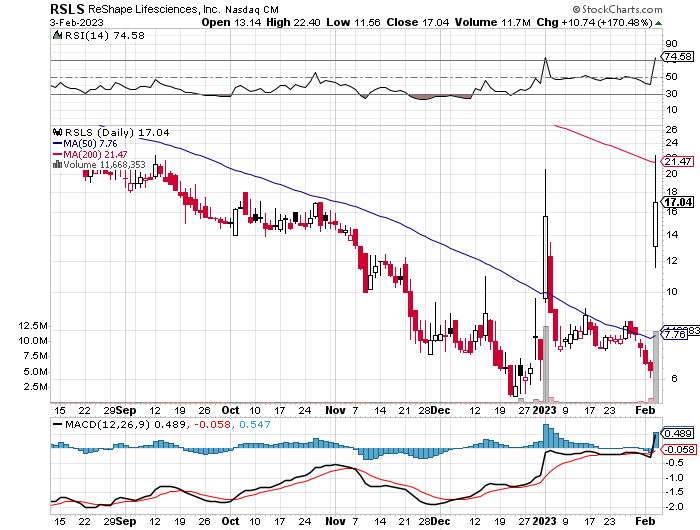The width and height of the screenshot is (700, 530).
Task: Click the Close 17.04 value
Action: tap(417, 22)
